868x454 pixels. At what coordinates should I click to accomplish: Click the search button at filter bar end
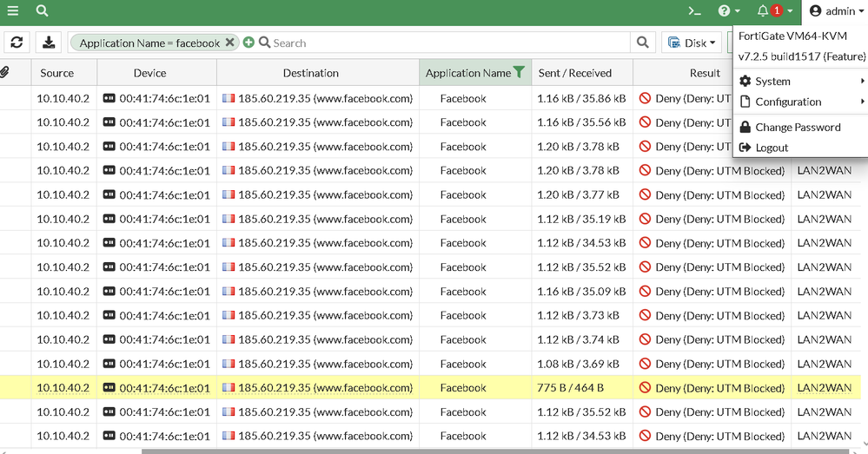click(643, 43)
